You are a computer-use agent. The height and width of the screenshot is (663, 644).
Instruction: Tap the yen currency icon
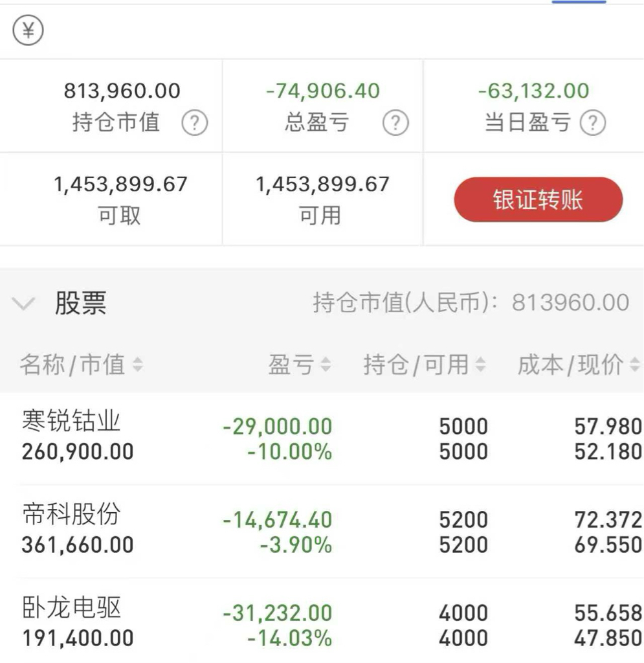[x=28, y=30]
